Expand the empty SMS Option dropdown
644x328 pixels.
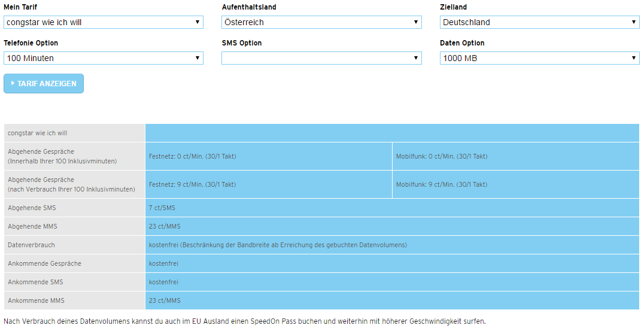coord(321,58)
